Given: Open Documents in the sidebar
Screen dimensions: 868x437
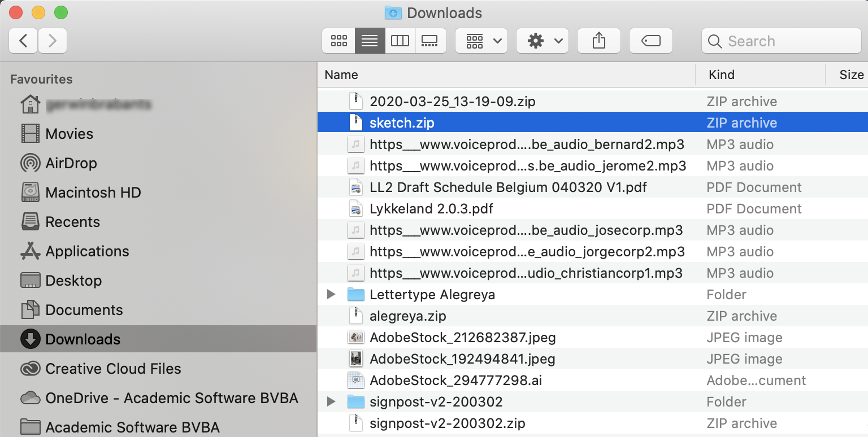Looking at the screenshot, I should click(x=158, y=310).
